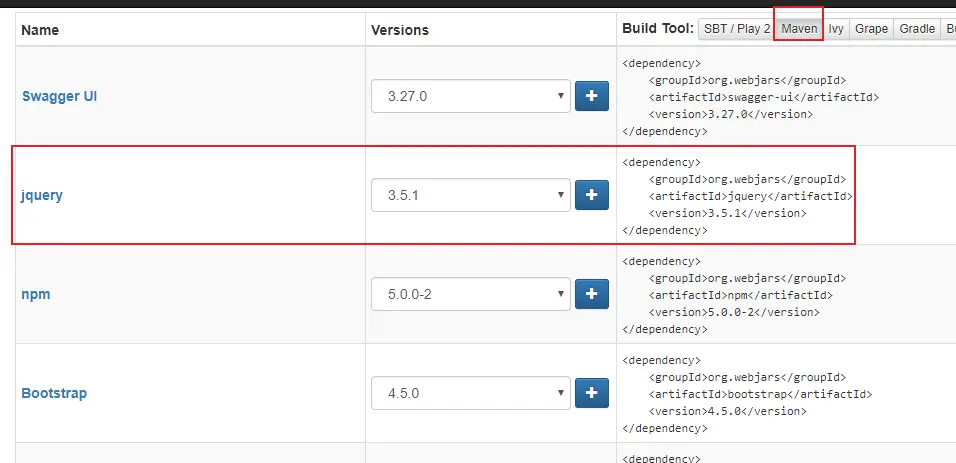956x463 pixels.
Task: Click the swagger-ui artifactId line
Action: point(764,97)
